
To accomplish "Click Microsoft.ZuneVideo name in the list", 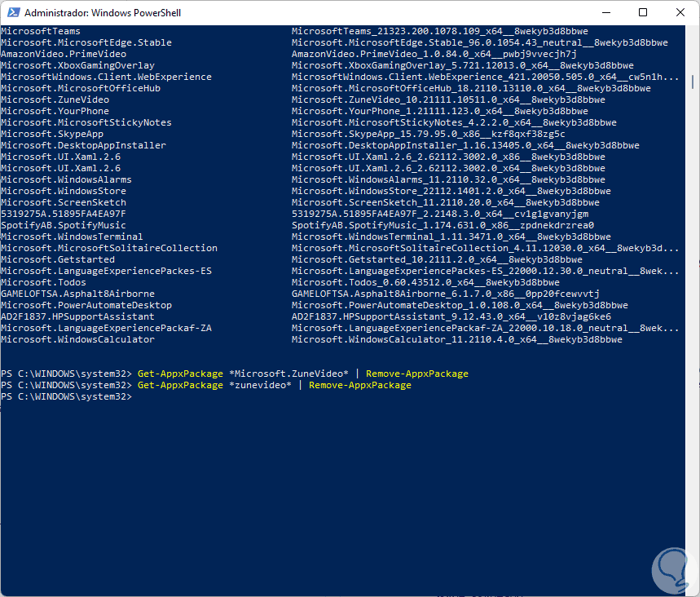I will [x=55, y=99].
